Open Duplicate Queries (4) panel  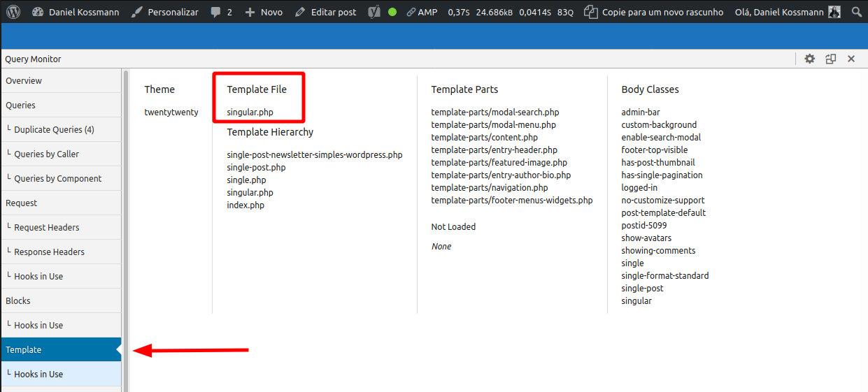coord(60,130)
